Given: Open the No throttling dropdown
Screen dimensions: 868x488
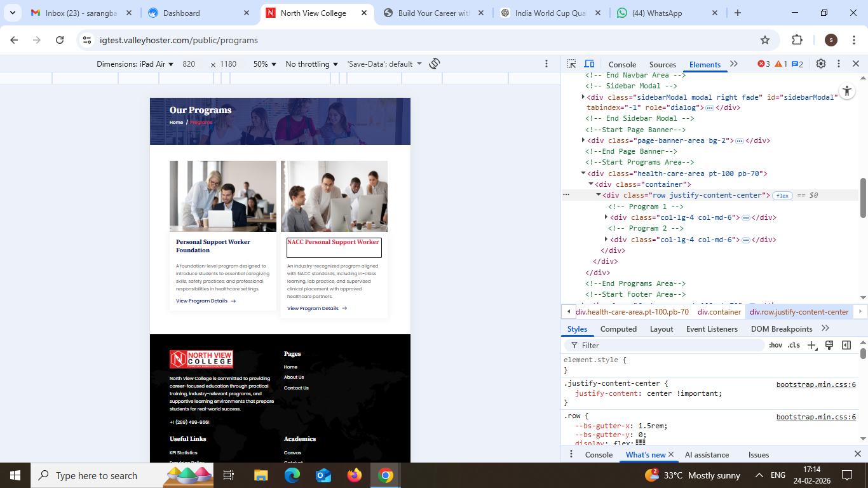Looking at the screenshot, I should [x=312, y=64].
